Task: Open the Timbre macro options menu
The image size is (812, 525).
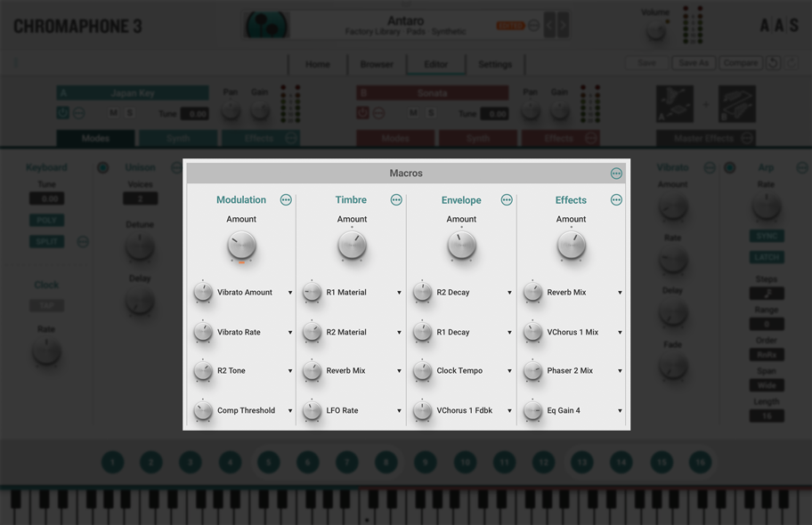Action: 395,199
